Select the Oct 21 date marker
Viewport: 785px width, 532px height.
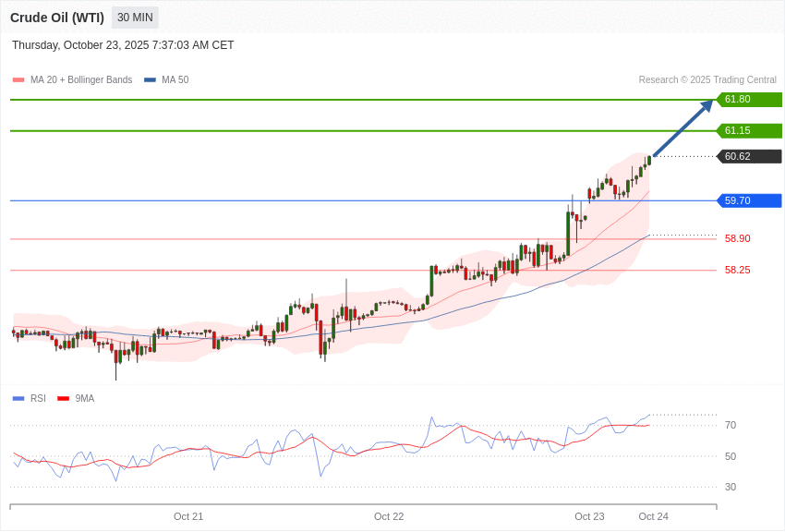pos(188,516)
